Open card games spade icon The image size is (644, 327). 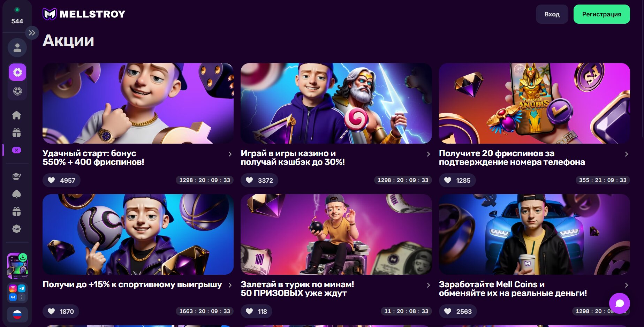click(17, 194)
